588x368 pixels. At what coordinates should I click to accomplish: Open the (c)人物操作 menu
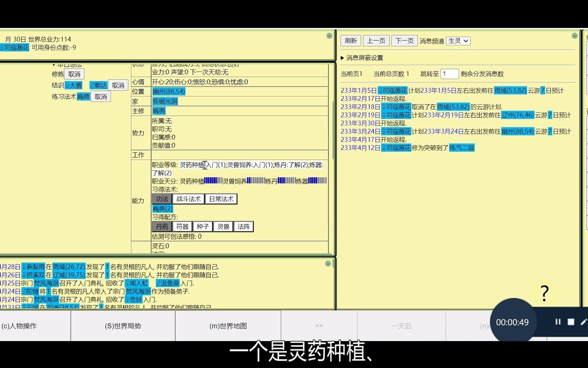[x=19, y=326]
